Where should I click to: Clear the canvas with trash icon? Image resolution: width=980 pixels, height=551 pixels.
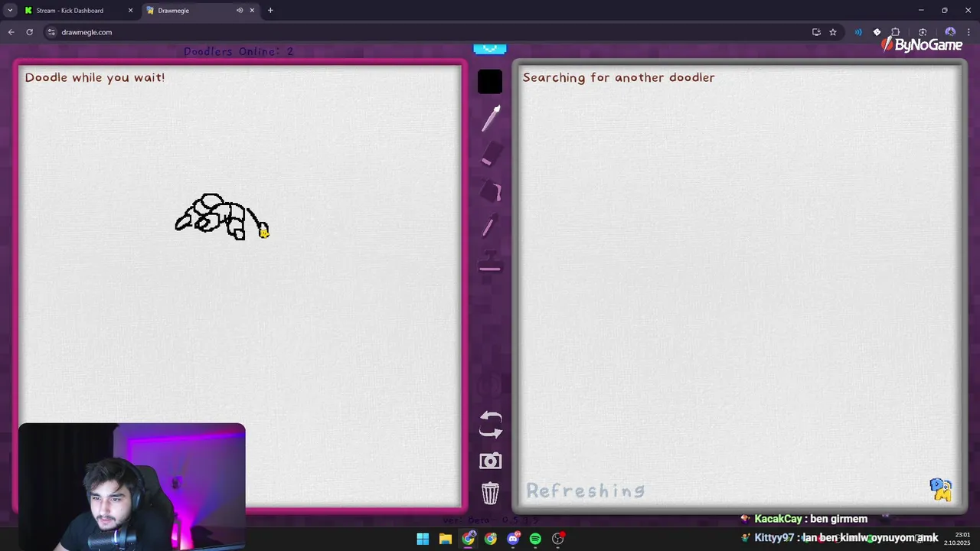[x=491, y=493]
